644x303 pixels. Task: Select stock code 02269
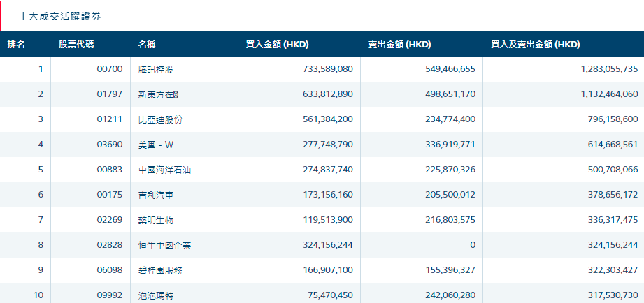(110, 220)
